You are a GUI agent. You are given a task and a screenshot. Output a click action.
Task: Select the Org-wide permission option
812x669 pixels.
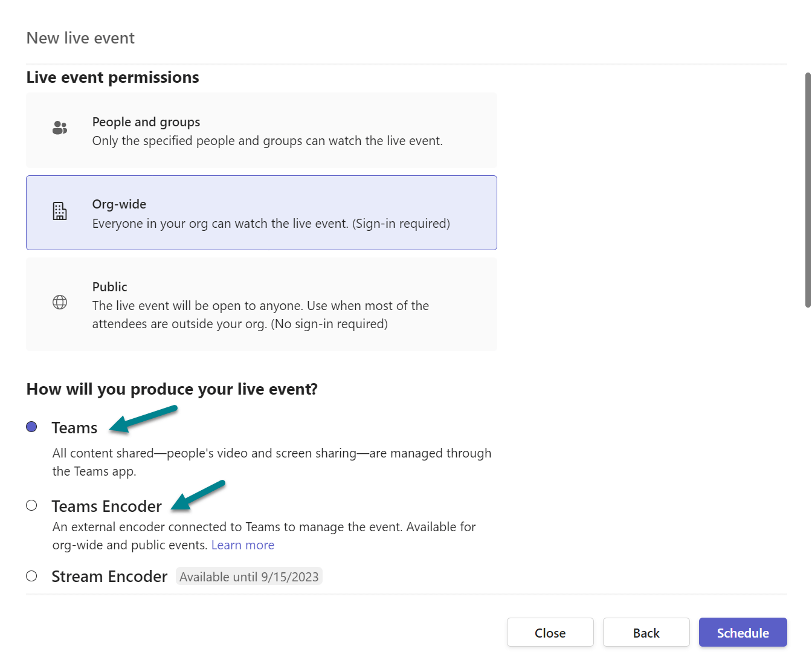(261, 213)
